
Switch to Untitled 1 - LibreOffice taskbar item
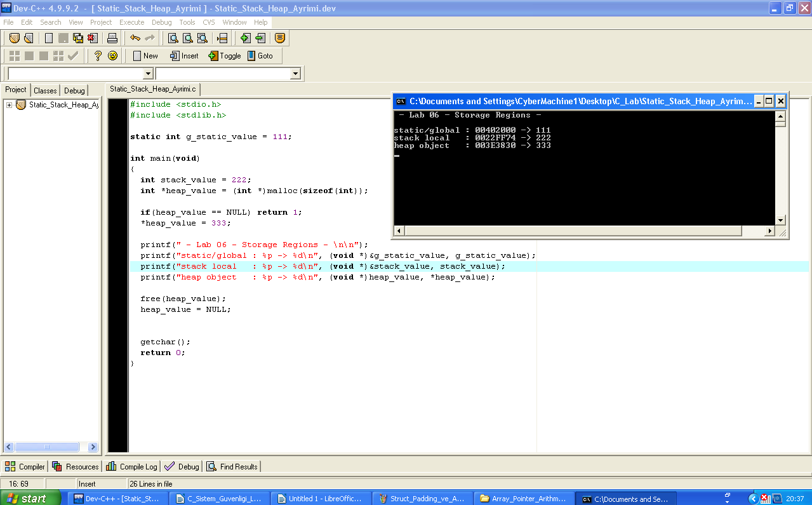323,499
